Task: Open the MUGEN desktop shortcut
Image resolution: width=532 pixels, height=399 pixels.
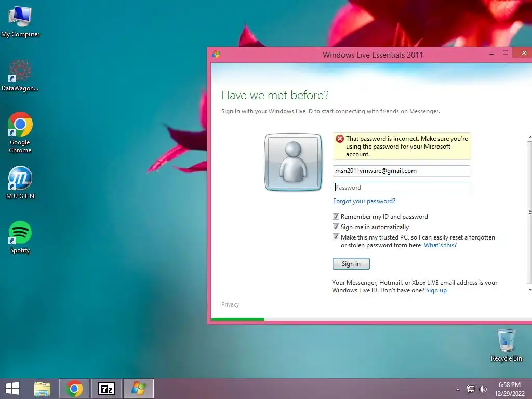Action: [x=20, y=182]
